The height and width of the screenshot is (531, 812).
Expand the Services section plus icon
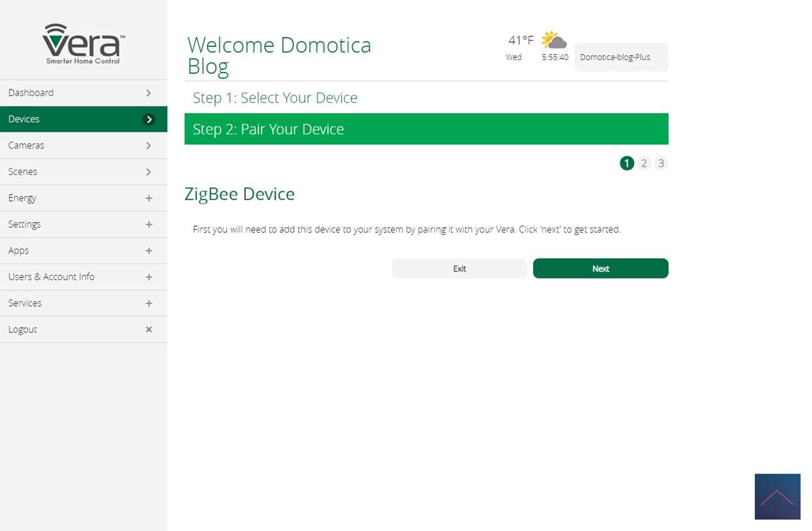[149, 303]
